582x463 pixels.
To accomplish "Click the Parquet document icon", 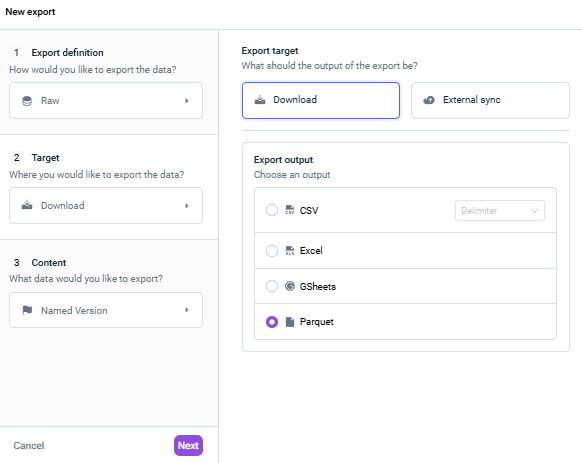I will click(290, 322).
